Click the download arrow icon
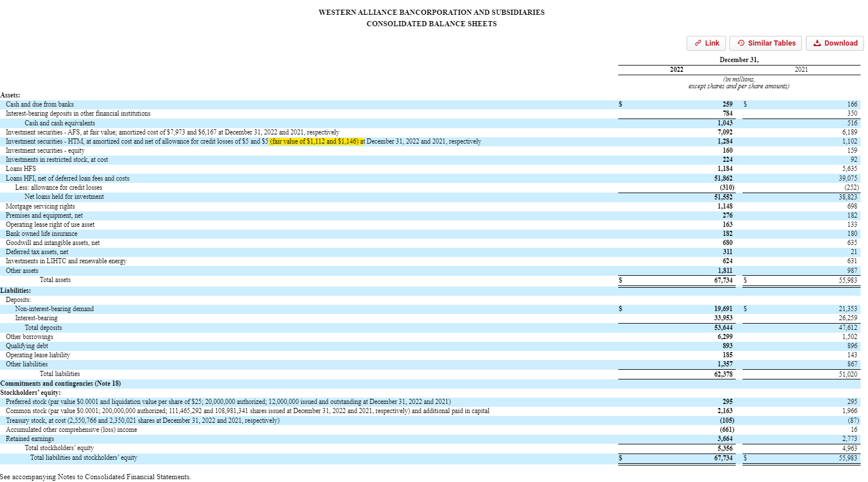 [817, 43]
